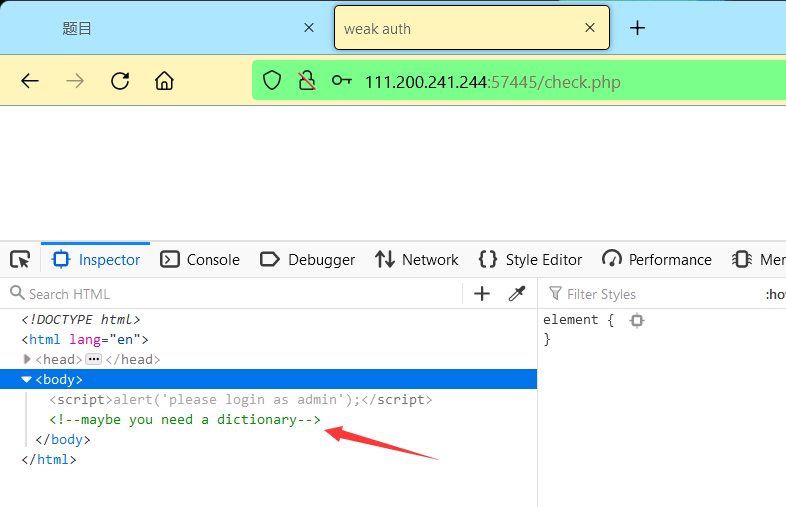The height and width of the screenshot is (507, 786).
Task: Select the body tag row
Action: coord(268,379)
